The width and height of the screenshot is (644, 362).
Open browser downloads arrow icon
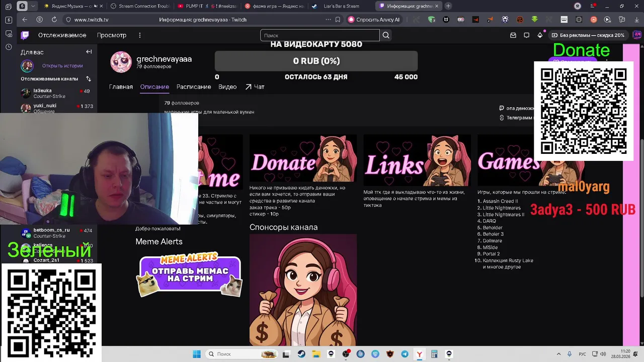tap(636, 20)
